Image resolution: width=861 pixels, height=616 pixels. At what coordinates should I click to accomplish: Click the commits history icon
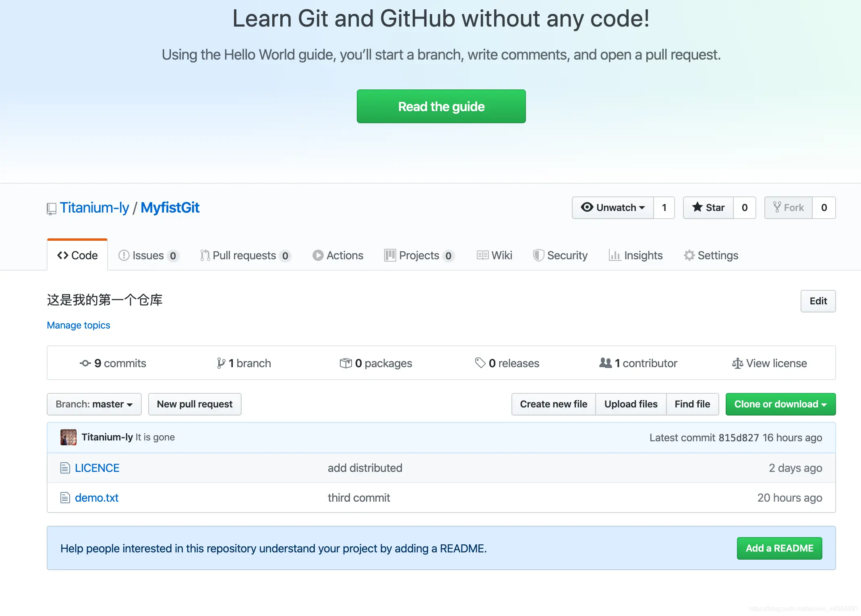tap(85, 363)
